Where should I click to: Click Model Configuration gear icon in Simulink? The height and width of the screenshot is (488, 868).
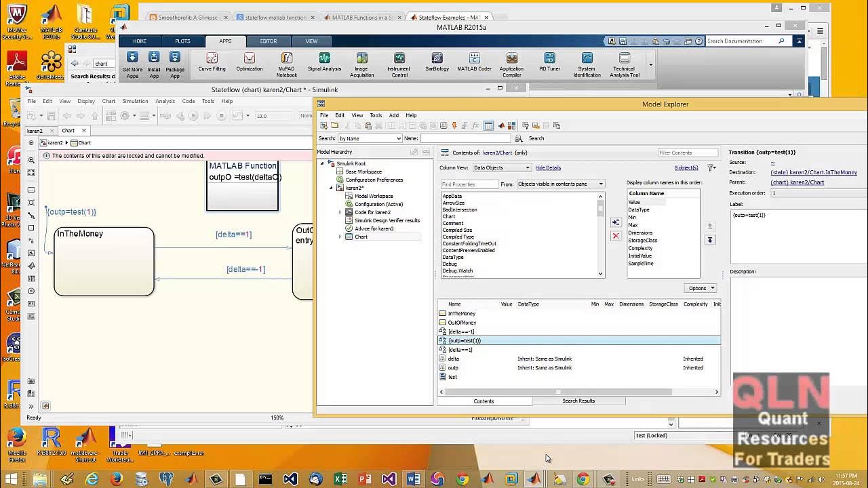[125, 116]
